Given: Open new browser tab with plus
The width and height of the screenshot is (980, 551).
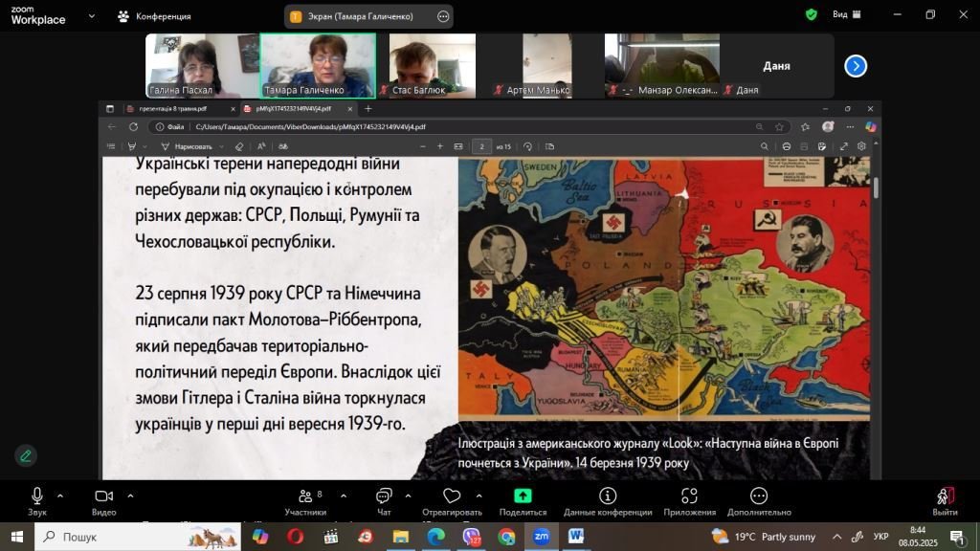Looking at the screenshot, I should point(368,109).
